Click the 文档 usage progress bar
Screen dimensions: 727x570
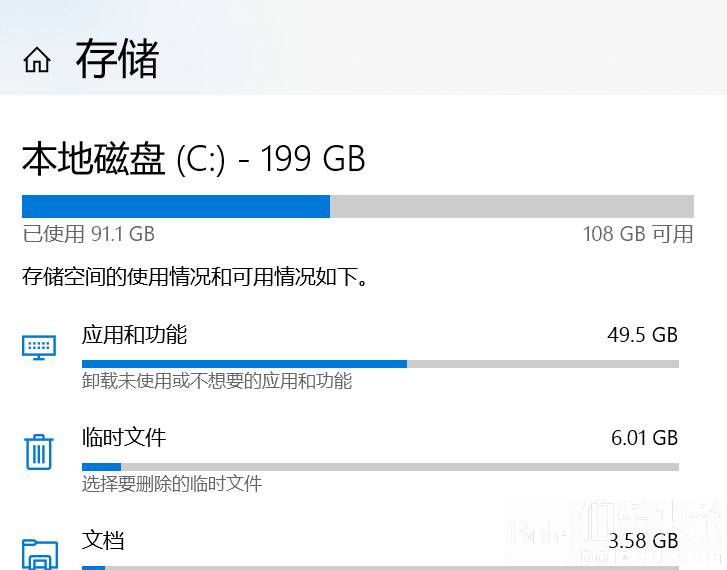380,568
